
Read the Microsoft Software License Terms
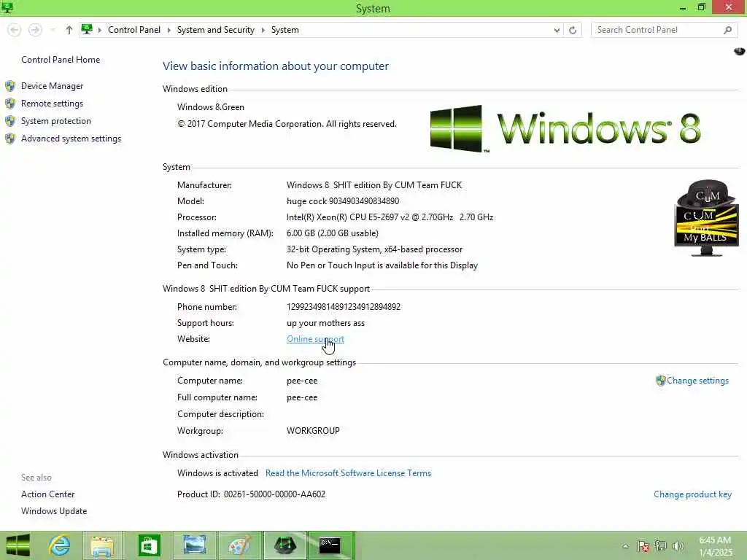tap(348, 472)
